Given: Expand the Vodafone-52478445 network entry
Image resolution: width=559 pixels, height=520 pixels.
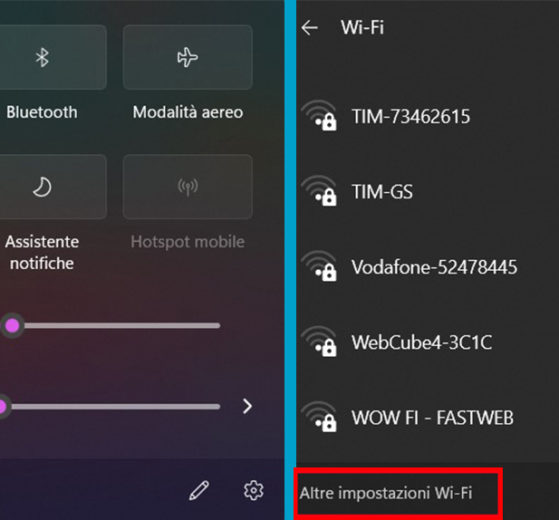Looking at the screenshot, I should 427,267.
